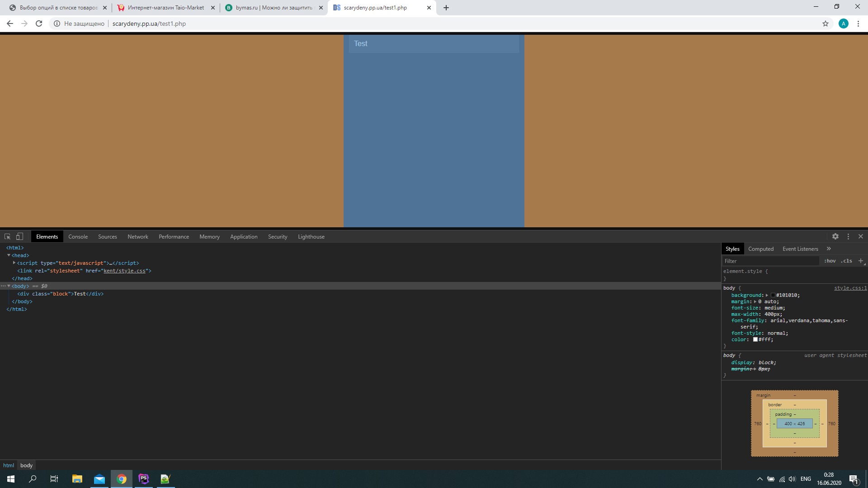Activate the inspect element picker tool

click(x=7, y=236)
